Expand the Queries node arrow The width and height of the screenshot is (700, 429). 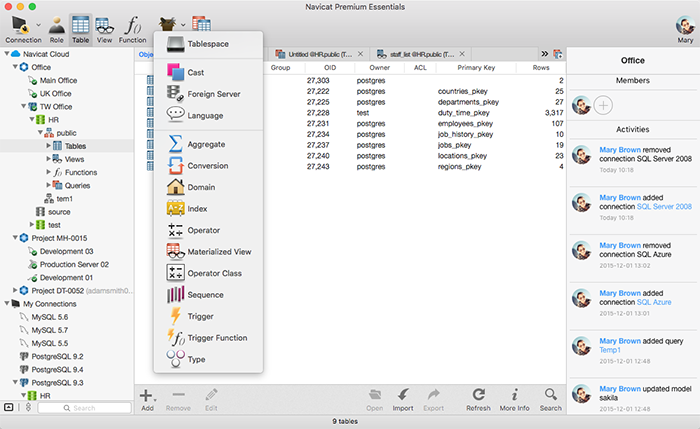pyautogui.click(x=48, y=185)
